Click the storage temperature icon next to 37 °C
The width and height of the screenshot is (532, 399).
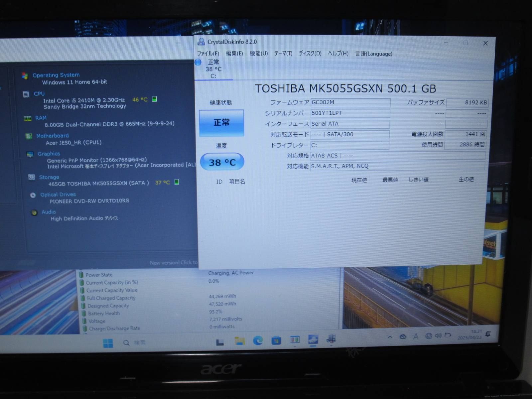coord(177,182)
